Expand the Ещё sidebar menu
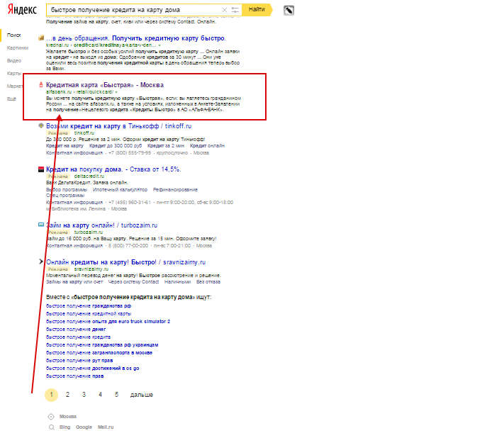Screen dimensions: 504x438 (11, 99)
